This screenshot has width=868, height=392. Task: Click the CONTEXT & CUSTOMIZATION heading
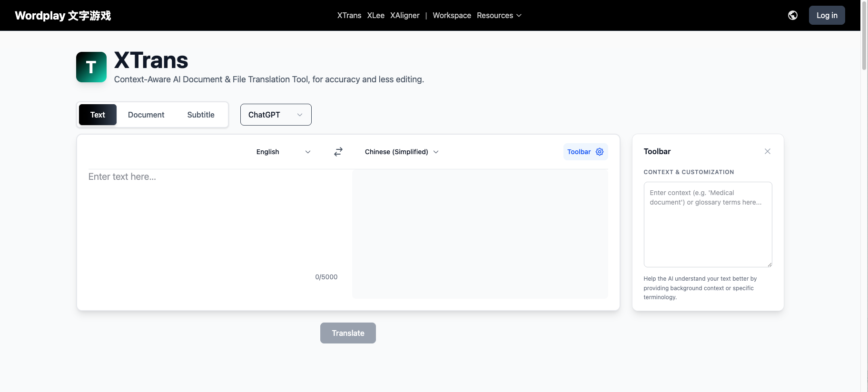[689, 172]
